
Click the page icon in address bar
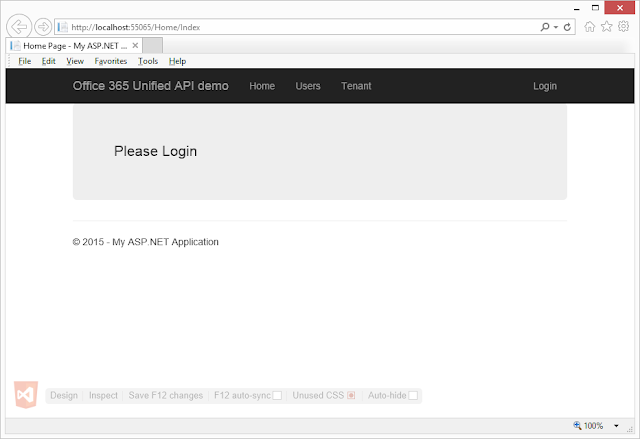click(x=62, y=27)
